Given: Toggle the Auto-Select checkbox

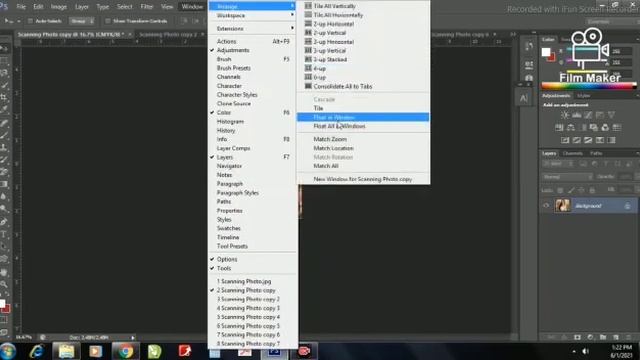Looking at the screenshot, I should tap(30, 21).
